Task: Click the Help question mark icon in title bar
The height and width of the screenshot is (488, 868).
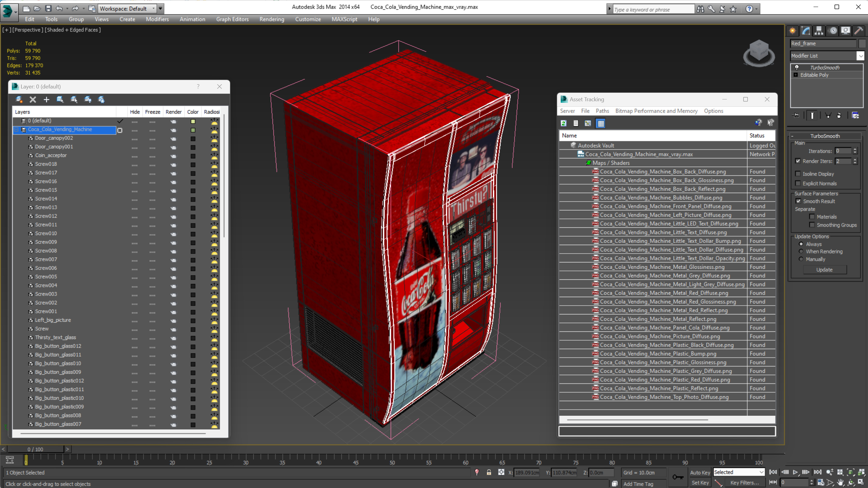Action: click(x=749, y=9)
